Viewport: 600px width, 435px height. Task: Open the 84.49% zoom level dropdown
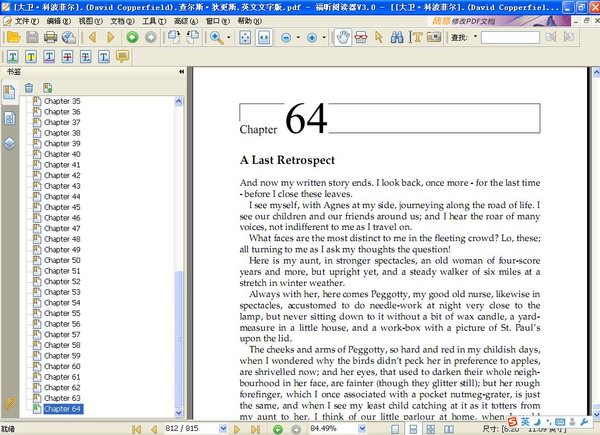[x=362, y=428]
